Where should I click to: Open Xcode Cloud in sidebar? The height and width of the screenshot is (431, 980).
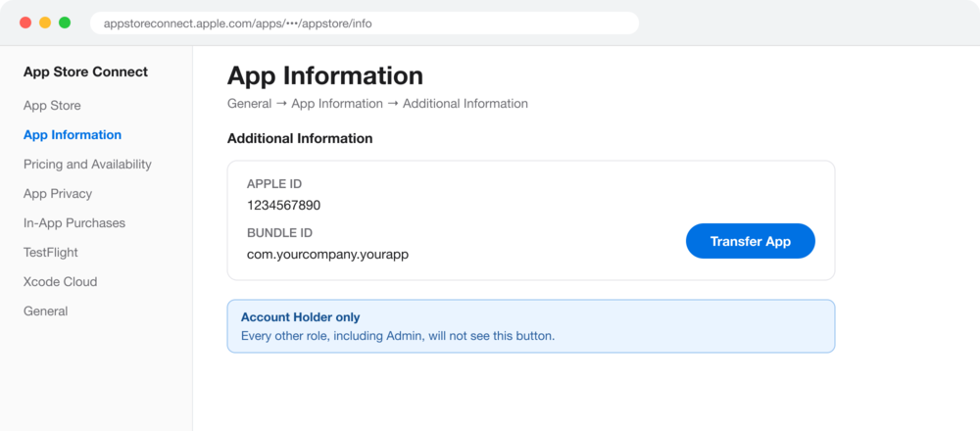pos(60,282)
